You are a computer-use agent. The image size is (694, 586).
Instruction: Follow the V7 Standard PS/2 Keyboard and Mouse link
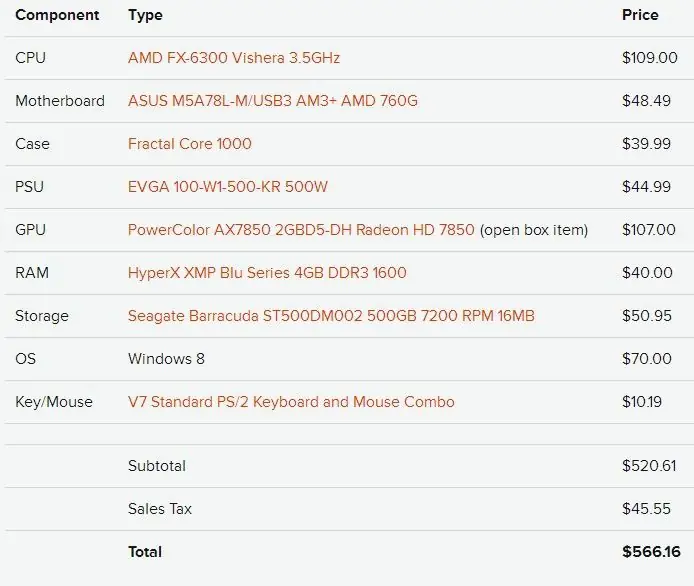point(291,402)
